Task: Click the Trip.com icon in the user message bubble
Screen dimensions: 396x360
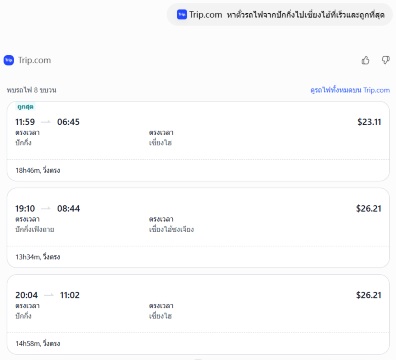Action: click(182, 14)
